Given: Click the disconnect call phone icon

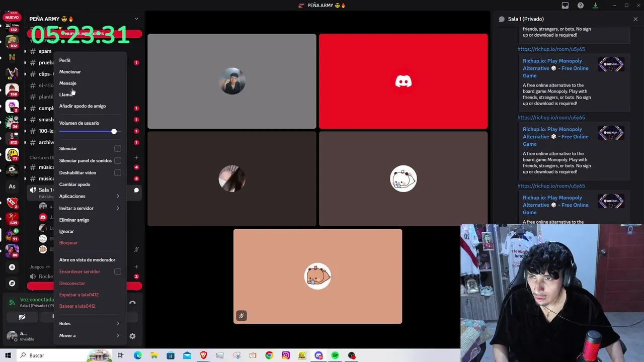Looking at the screenshot, I should click(x=132, y=303).
